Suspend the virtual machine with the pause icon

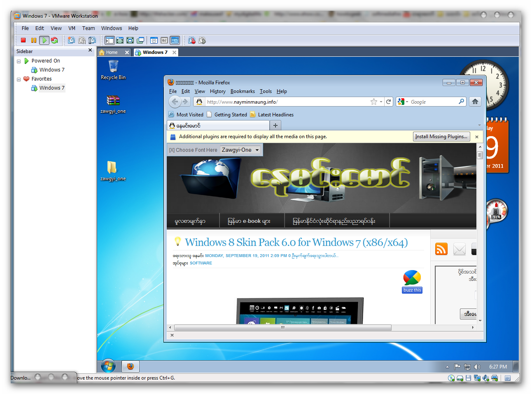(34, 40)
